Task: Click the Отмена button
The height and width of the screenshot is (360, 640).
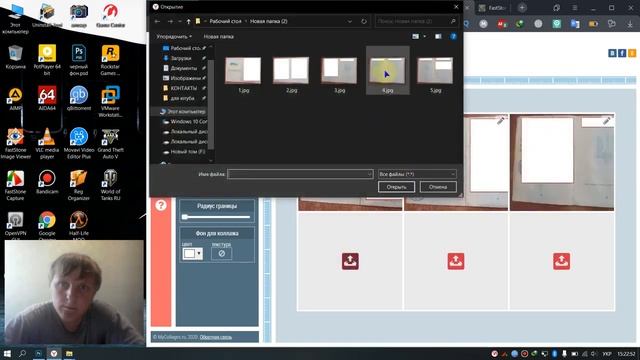Action: [x=438, y=187]
